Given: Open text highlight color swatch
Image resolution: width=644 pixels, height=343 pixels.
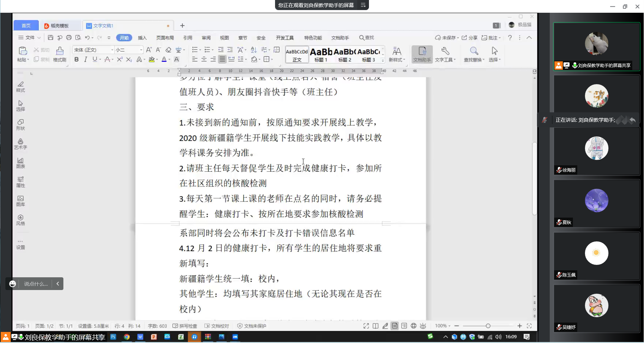Looking at the screenshot, I should click(152, 59).
